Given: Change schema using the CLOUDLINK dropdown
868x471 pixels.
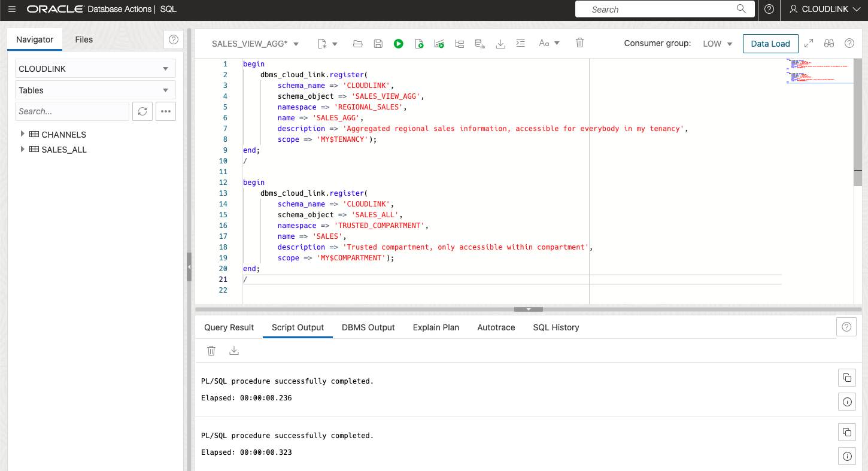Looking at the screenshot, I should coord(95,68).
